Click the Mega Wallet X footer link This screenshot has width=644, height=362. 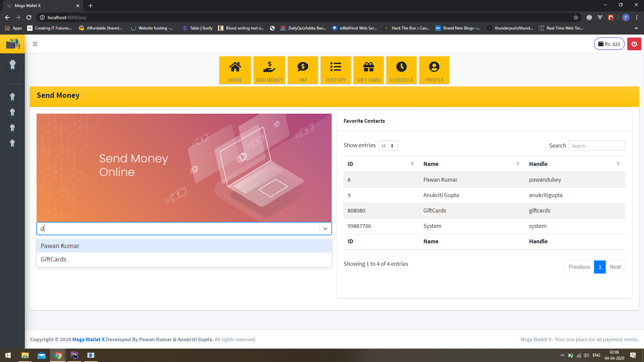[x=88, y=339]
